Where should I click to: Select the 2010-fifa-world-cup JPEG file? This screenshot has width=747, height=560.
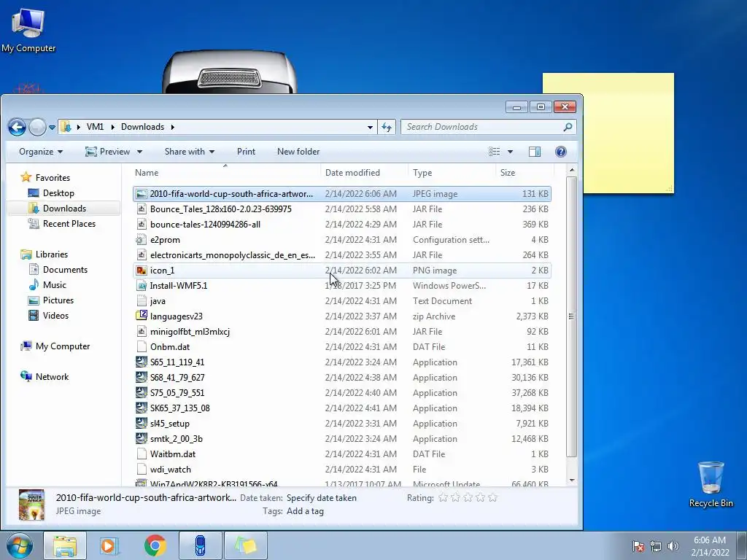click(341, 194)
